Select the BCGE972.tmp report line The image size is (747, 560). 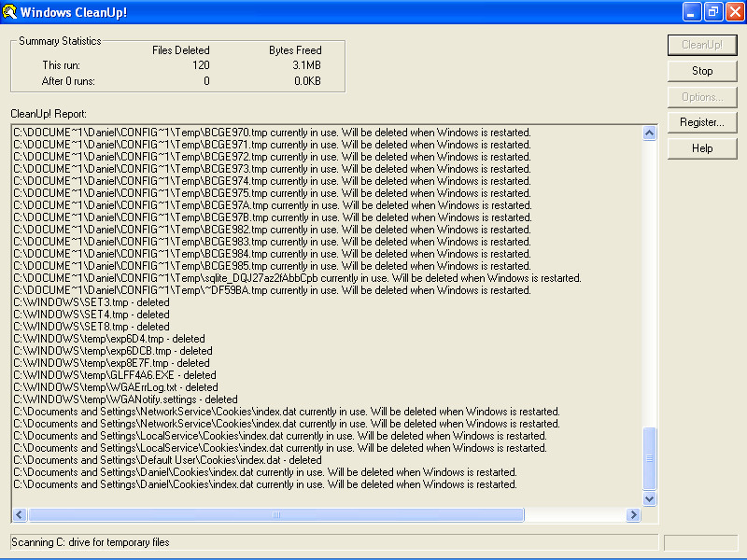point(272,157)
